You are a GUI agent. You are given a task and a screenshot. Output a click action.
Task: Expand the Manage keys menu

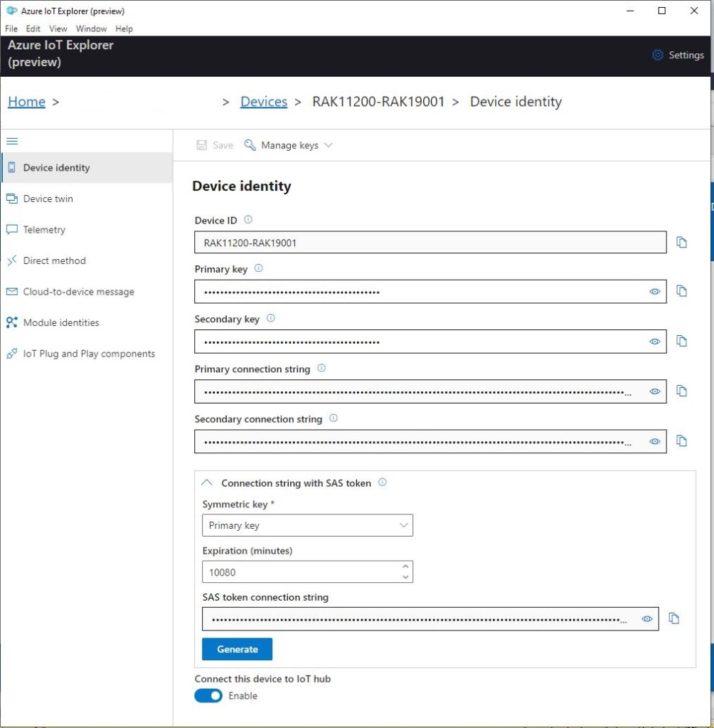tap(289, 145)
